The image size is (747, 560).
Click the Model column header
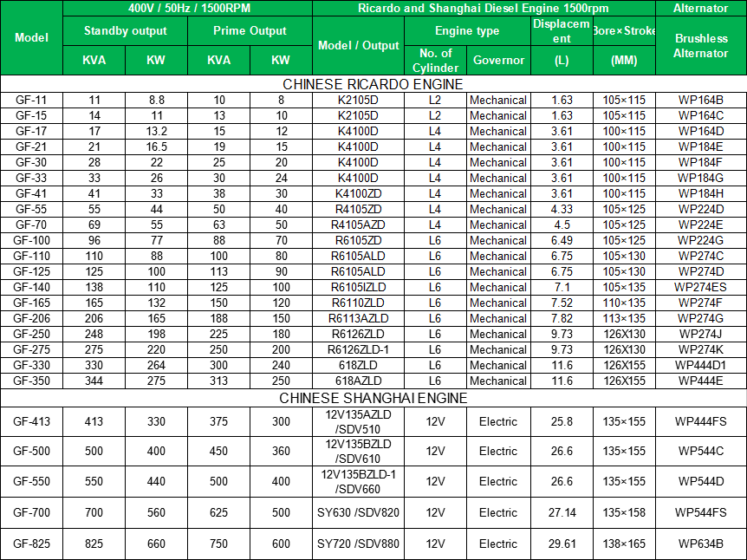click(31, 37)
